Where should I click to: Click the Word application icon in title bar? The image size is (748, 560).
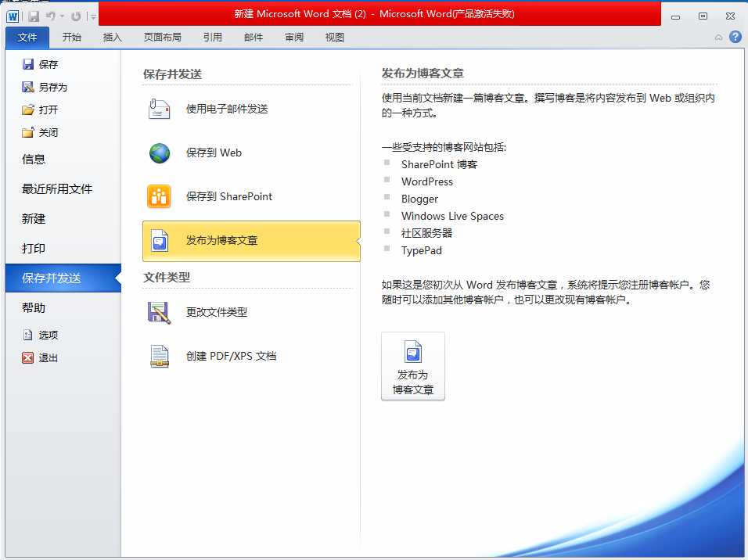(x=13, y=16)
